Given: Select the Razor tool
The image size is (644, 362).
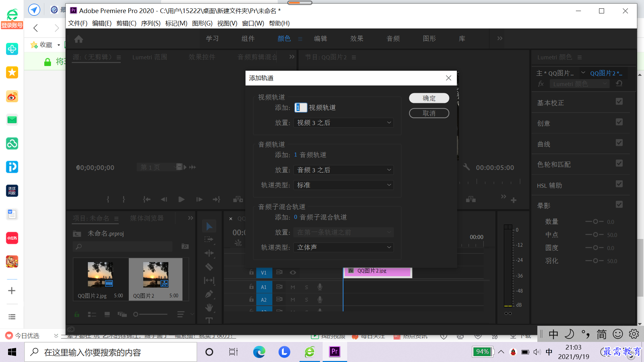Looking at the screenshot, I should tap(209, 267).
